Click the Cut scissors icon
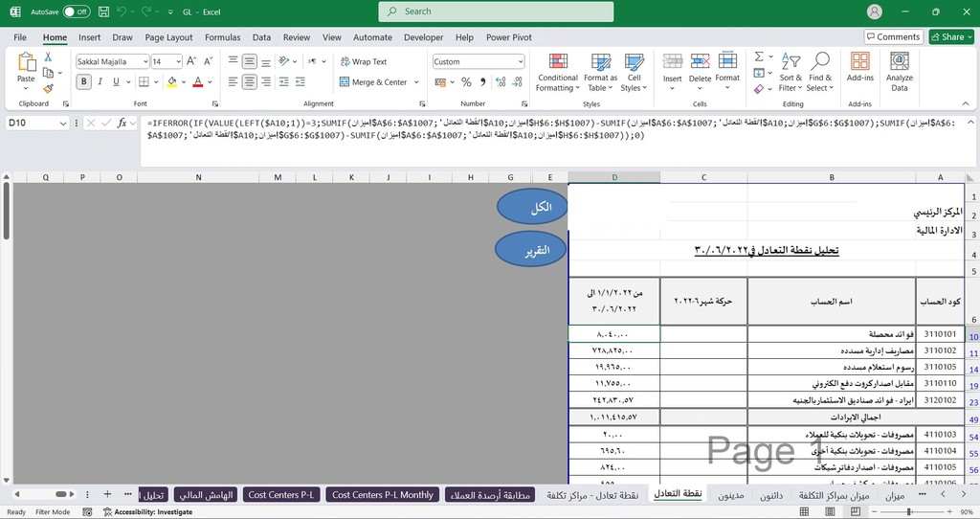Image resolution: width=980 pixels, height=519 pixels. pyautogui.click(x=48, y=56)
